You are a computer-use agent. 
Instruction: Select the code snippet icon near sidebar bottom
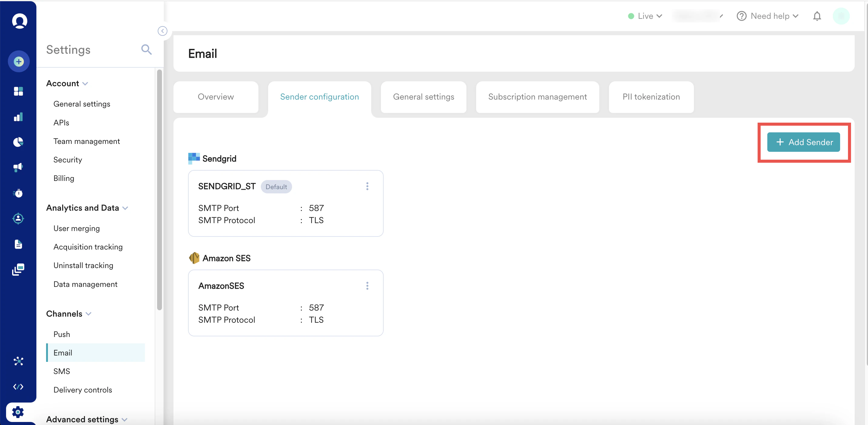tap(19, 386)
